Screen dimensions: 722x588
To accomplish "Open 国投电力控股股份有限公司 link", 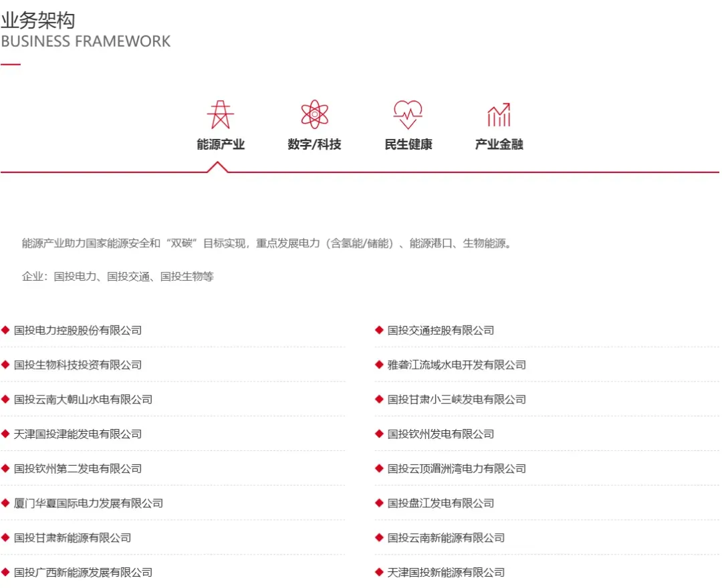I will click(78, 330).
